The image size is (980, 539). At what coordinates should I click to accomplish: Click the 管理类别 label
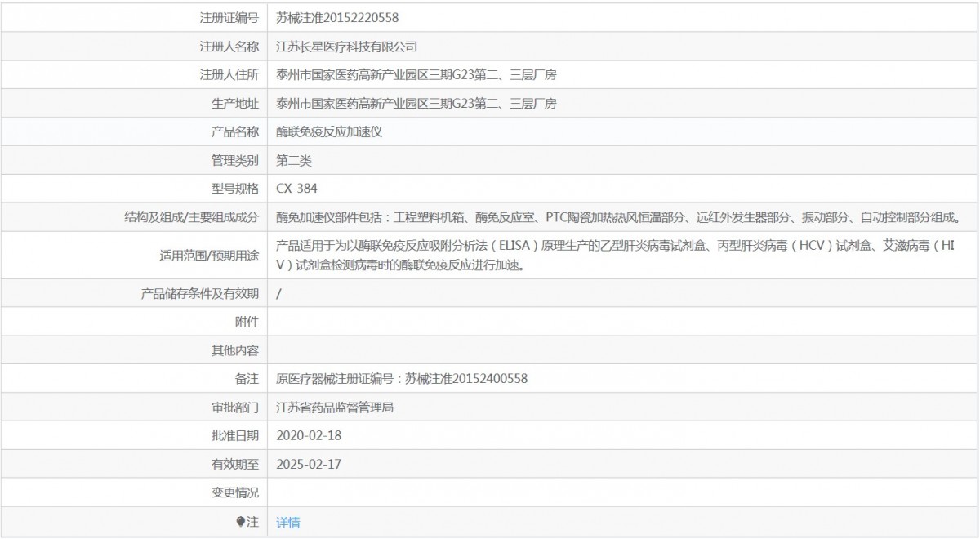(235, 161)
